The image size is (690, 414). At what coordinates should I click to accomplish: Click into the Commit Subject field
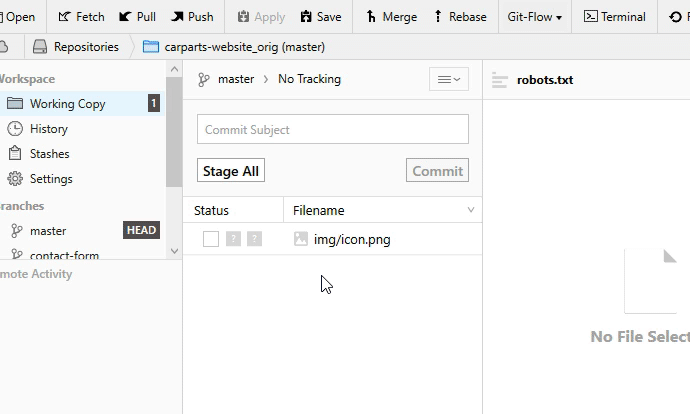coord(332,129)
